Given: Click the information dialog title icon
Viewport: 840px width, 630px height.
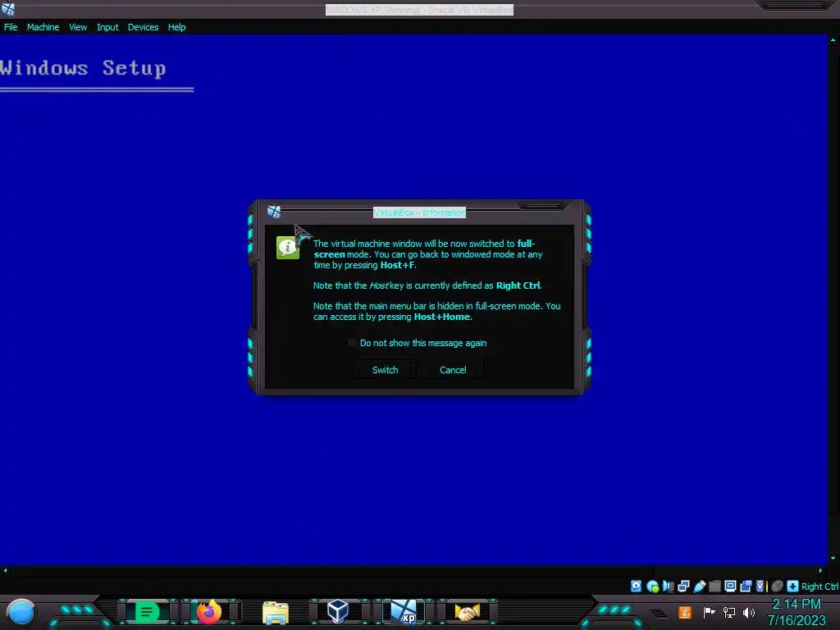Looking at the screenshot, I should (274, 212).
